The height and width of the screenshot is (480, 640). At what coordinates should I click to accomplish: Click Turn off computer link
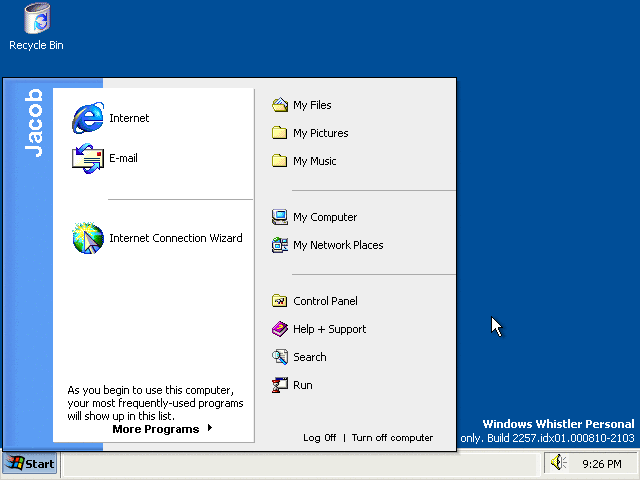click(x=392, y=438)
